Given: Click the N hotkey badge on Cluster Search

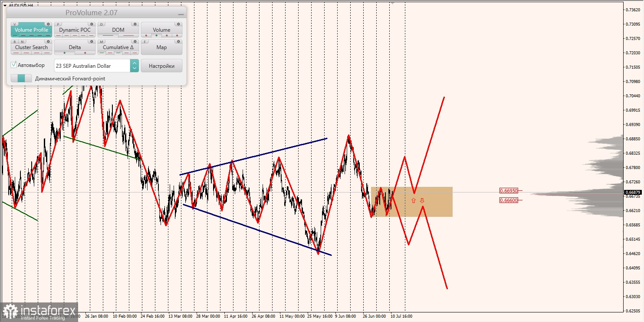Looking at the screenshot, I should (22, 42).
